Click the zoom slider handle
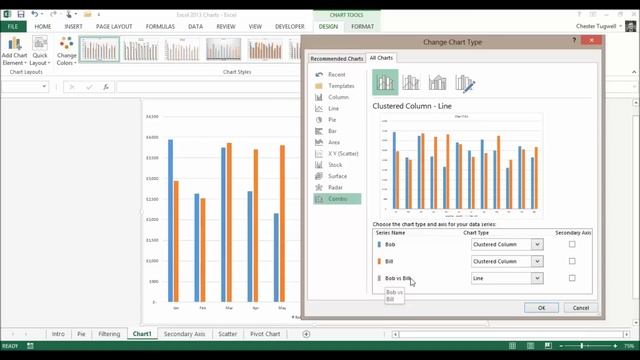640x360 pixels. point(582,346)
